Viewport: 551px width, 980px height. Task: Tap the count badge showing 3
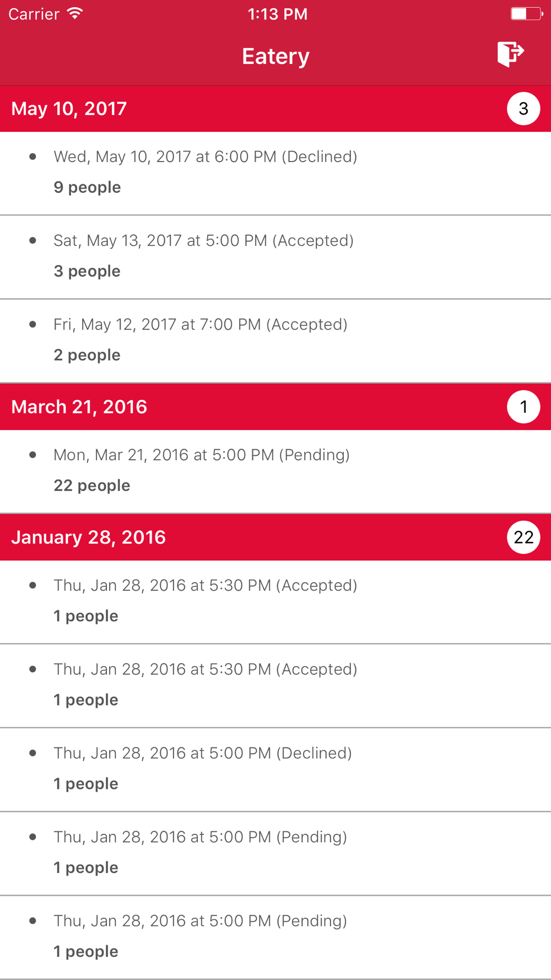point(523,109)
